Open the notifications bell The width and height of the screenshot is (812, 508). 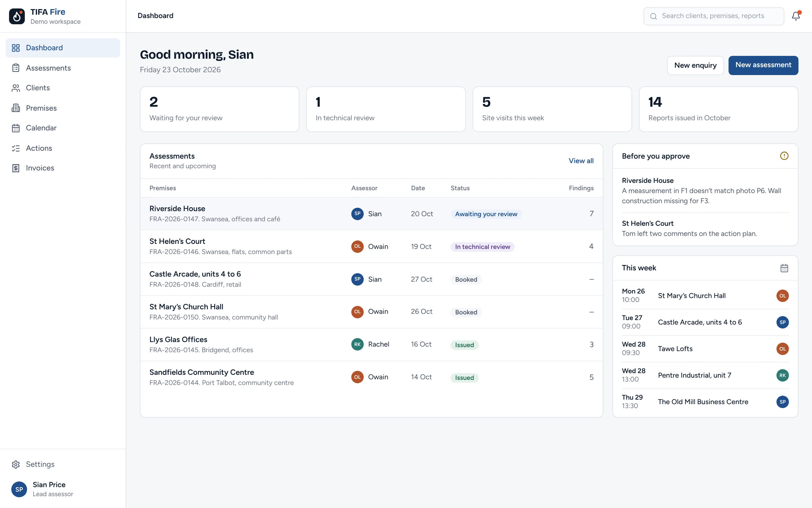click(796, 16)
